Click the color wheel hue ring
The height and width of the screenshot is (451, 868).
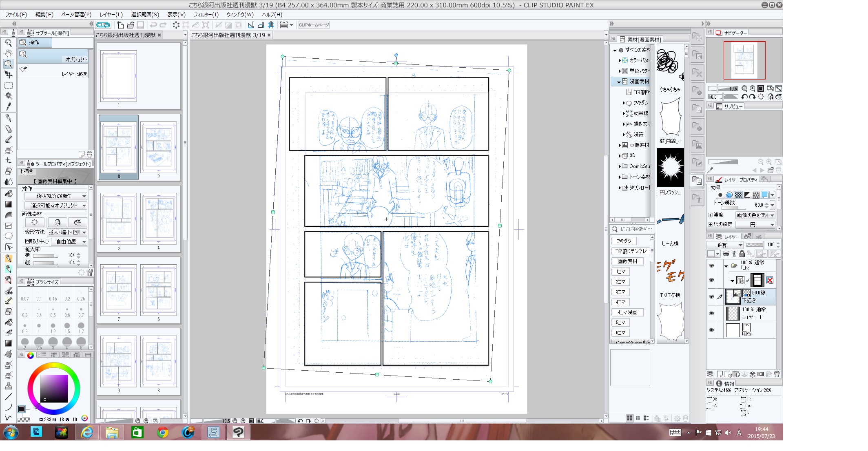[53, 365]
